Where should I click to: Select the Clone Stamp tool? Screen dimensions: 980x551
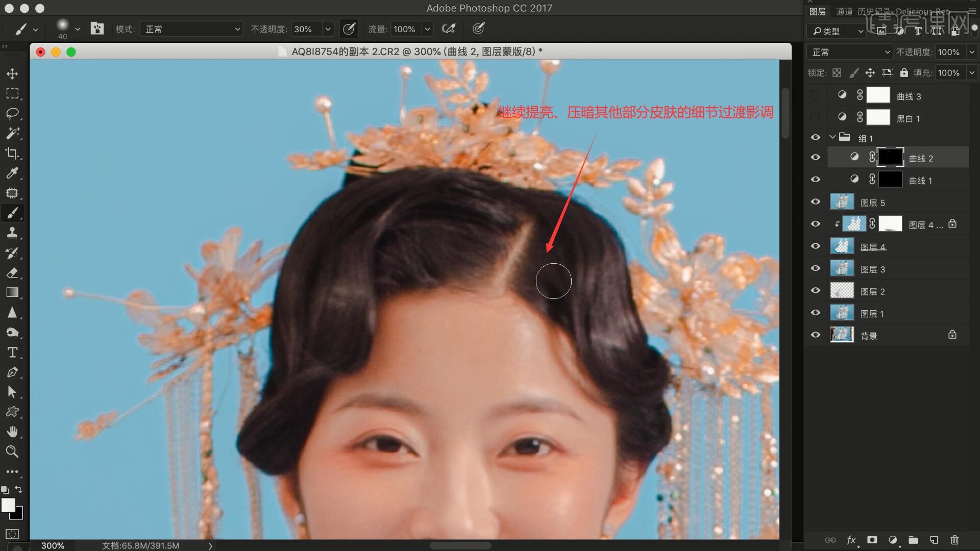[12, 233]
